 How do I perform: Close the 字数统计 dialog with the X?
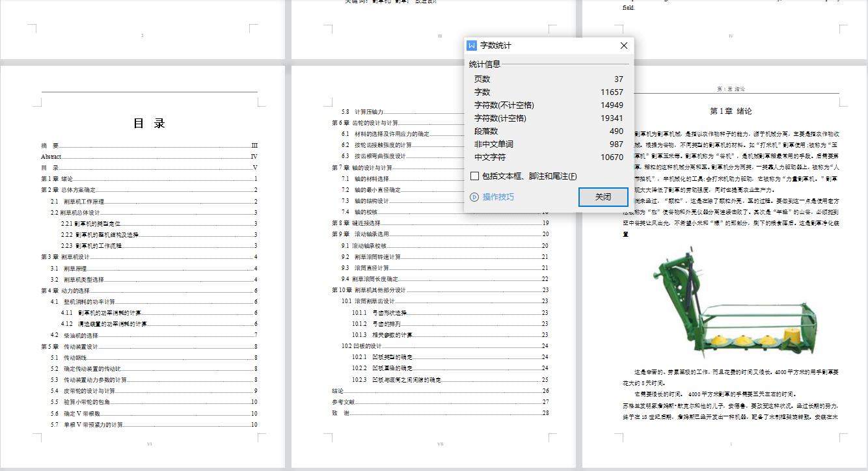tap(623, 46)
